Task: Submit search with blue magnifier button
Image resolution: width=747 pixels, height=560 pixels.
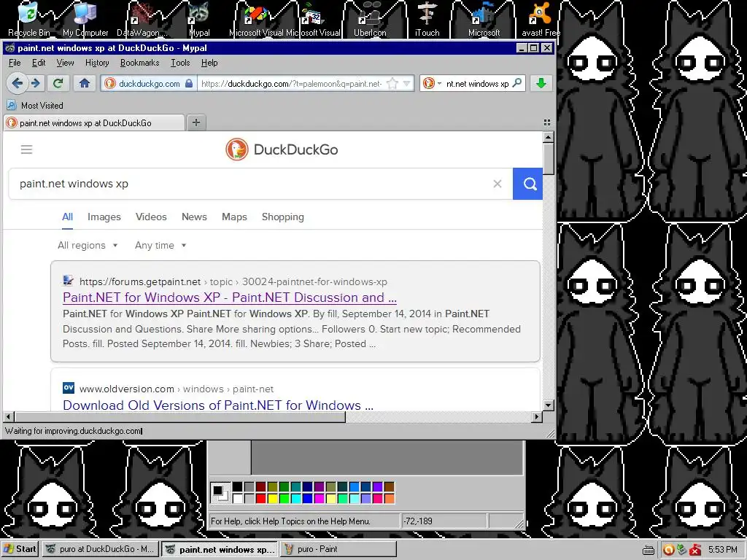Action: [528, 184]
